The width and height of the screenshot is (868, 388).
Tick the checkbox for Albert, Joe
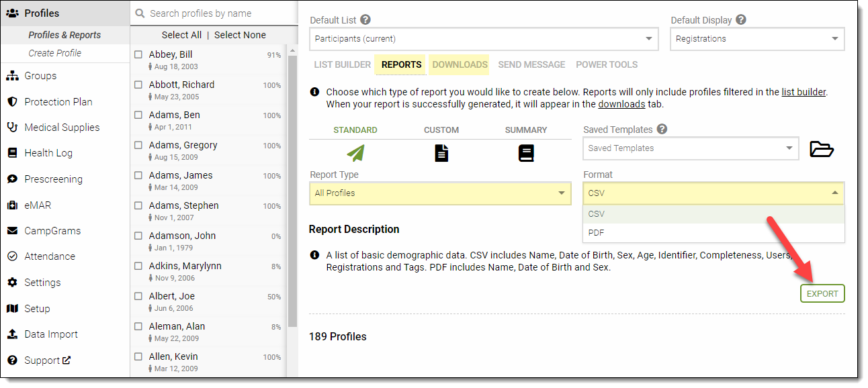(x=138, y=296)
